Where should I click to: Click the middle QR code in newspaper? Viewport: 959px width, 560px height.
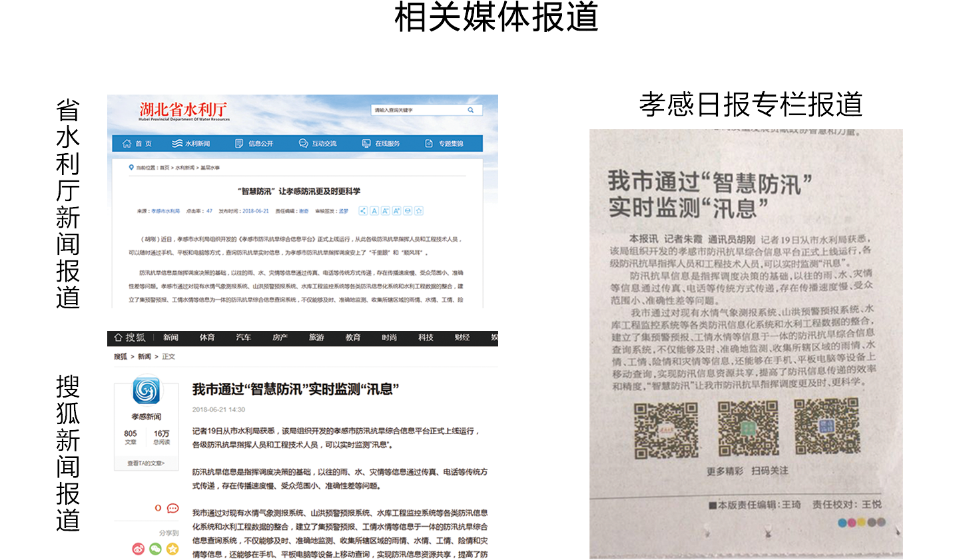[x=748, y=428]
